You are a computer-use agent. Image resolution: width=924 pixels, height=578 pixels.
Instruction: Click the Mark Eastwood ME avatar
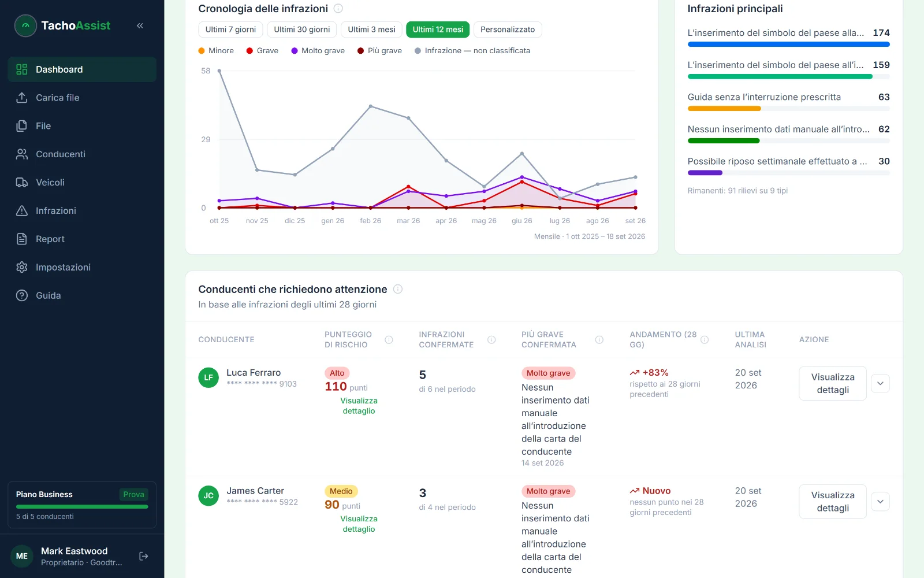(x=22, y=556)
